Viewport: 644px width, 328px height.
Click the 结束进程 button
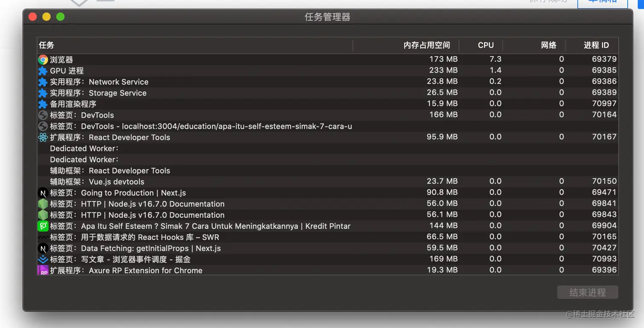click(588, 293)
